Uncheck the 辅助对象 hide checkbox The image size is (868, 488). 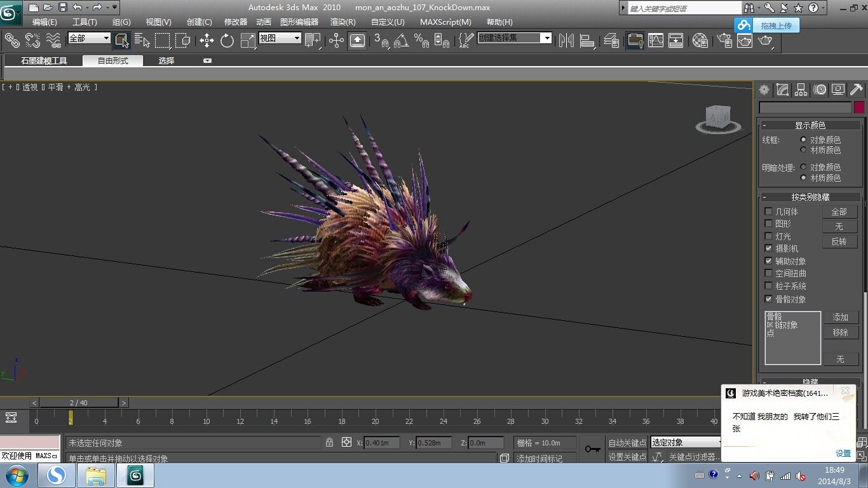point(768,261)
